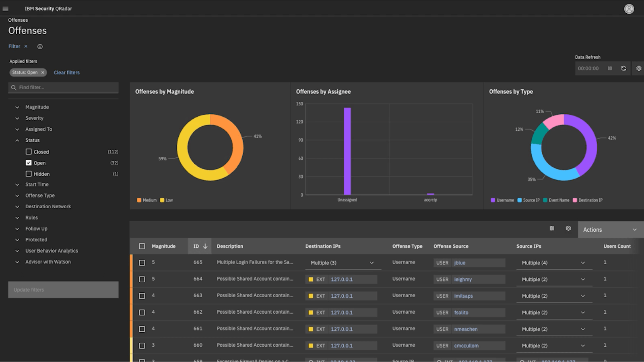Click the table settings gear icon

click(x=568, y=228)
